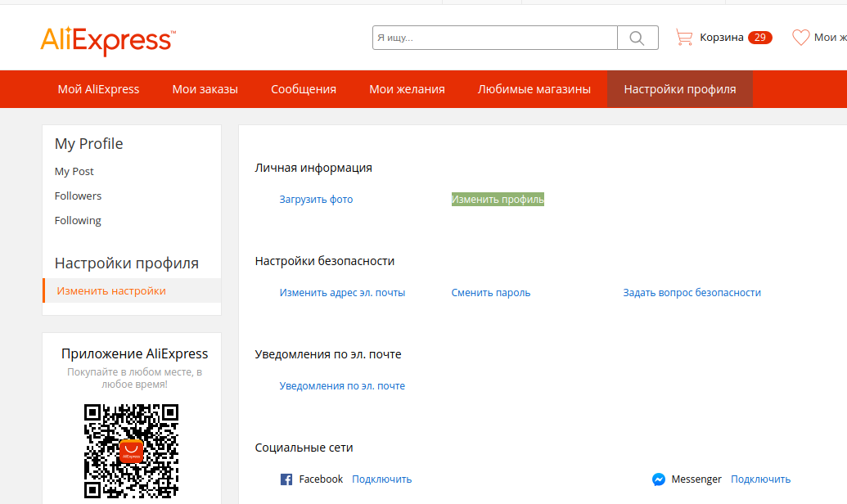Click the Messenger label text
Screen dimensions: 847x504
pos(696,479)
